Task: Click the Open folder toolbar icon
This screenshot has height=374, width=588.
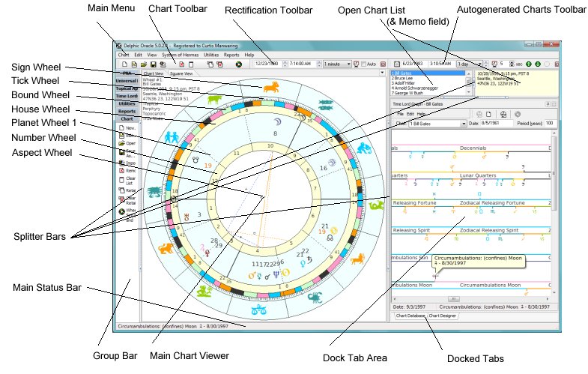Action: pyautogui.click(x=144, y=64)
